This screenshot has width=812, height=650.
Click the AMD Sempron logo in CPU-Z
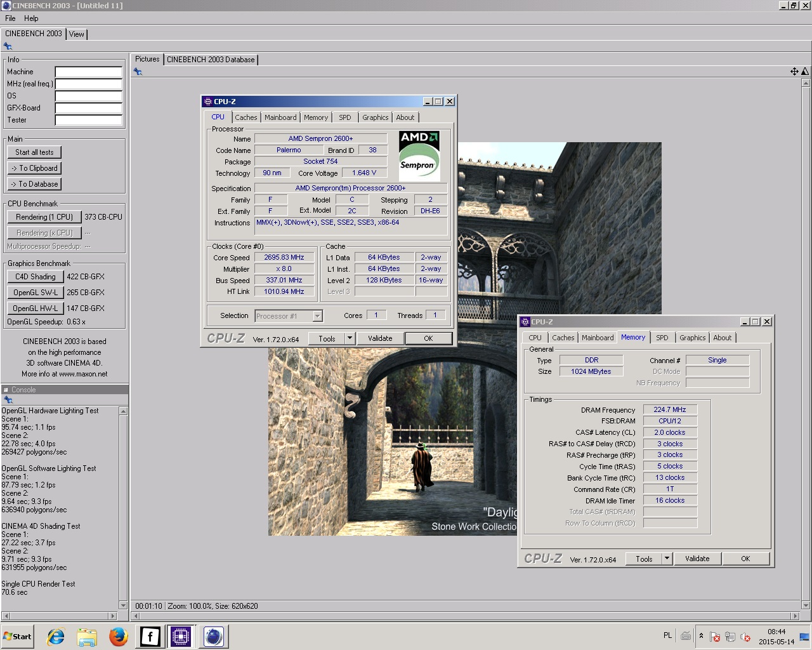(x=419, y=156)
